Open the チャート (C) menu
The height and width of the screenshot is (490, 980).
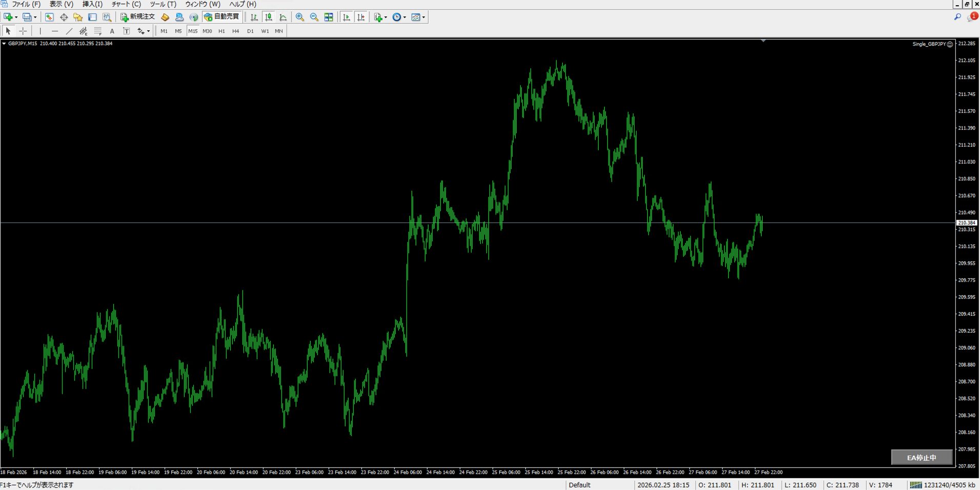pyautogui.click(x=126, y=4)
